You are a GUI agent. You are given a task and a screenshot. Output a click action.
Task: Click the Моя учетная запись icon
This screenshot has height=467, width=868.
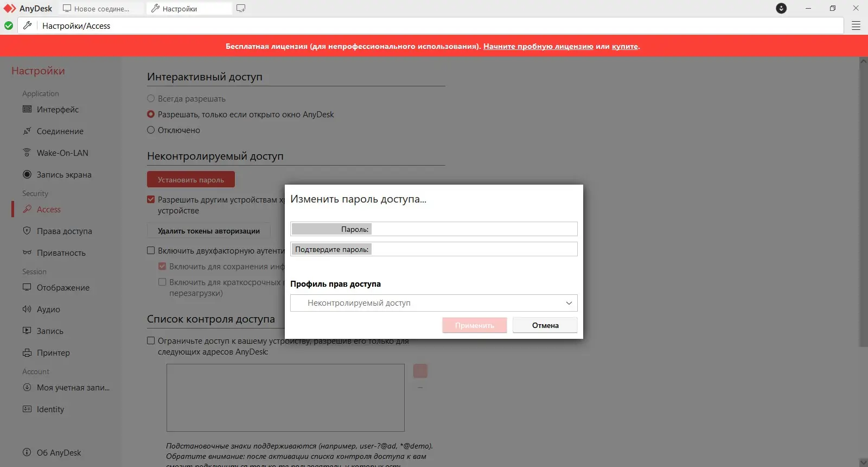(27, 387)
